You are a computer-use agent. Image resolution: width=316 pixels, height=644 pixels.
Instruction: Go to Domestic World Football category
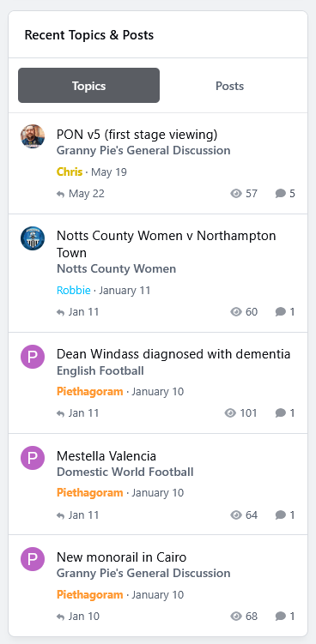pyautogui.click(x=125, y=472)
